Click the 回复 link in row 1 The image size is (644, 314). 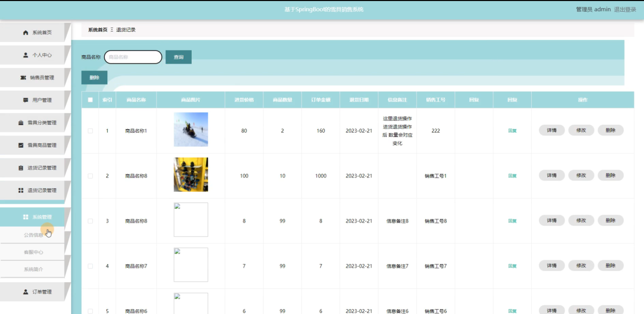(512, 131)
